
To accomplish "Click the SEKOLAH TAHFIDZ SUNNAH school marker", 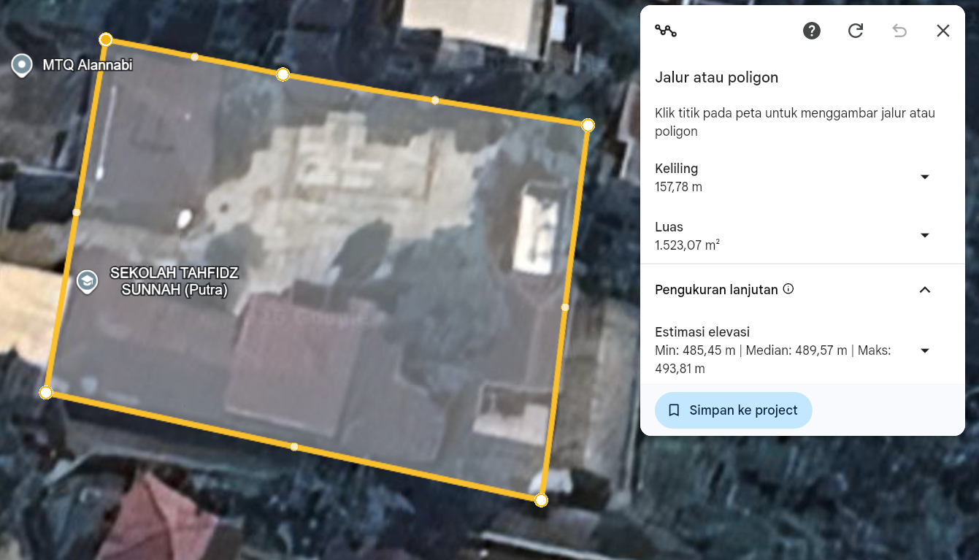I will 87,281.
